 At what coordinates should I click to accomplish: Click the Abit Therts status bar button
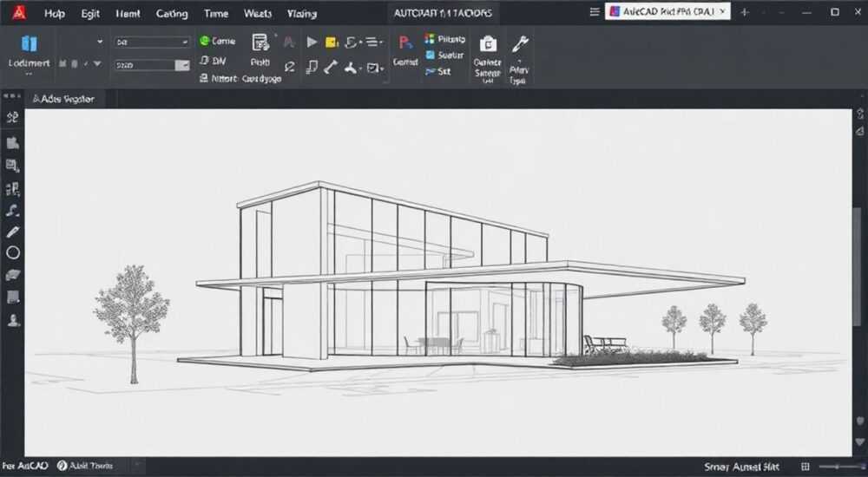coord(85,466)
